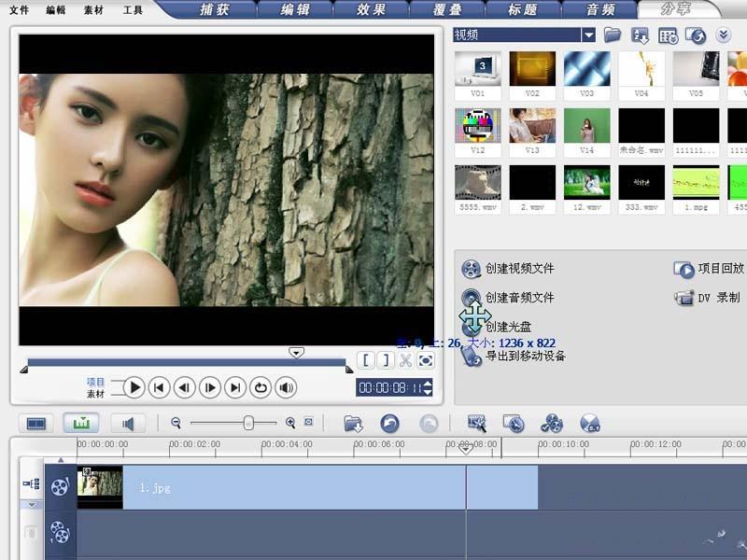Open the sort clips icon
The image size is (747, 560).
(x=641, y=35)
